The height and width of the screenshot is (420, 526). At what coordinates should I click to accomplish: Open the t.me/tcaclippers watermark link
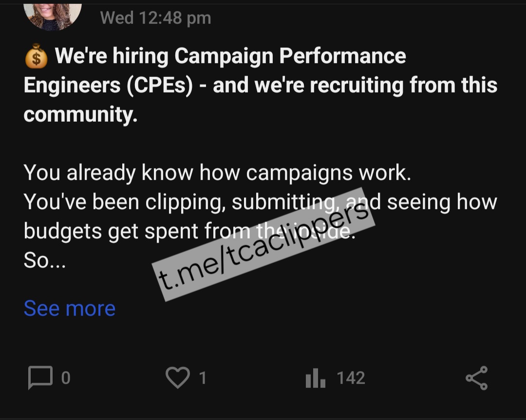click(263, 244)
